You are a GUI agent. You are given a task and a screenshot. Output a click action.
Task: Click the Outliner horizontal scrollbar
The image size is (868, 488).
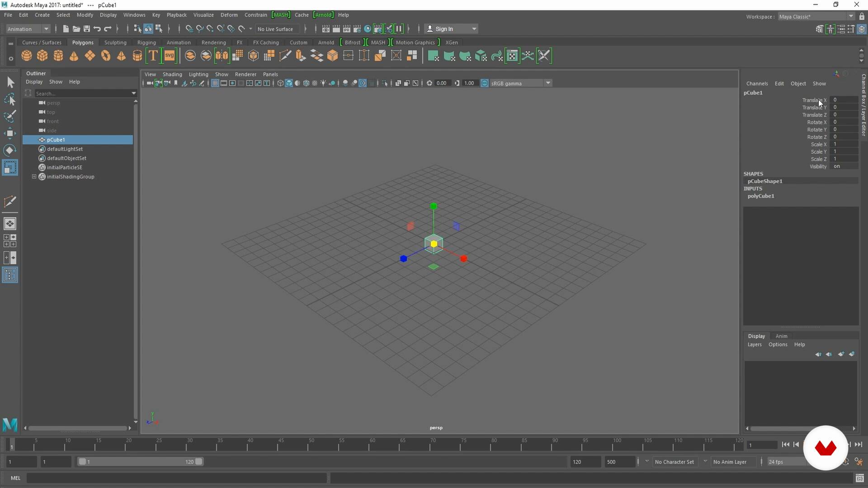(x=78, y=428)
